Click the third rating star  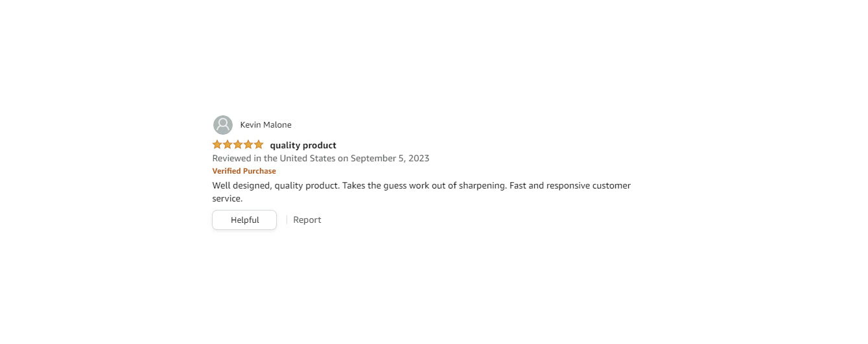[x=238, y=144]
